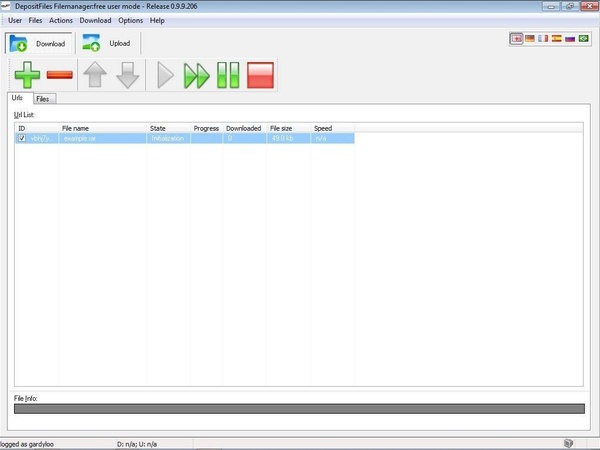Click the D: n/a; U: n/a status text
This screenshot has height=450, width=600.
pos(137,444)
